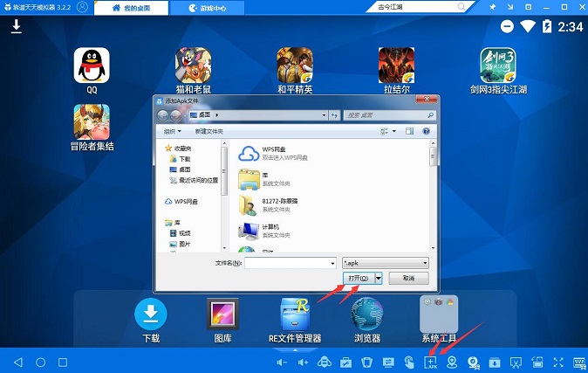Click the pin icon in emulator title bar
Viewport: 588px width, 373px height.
coord(493,7)
